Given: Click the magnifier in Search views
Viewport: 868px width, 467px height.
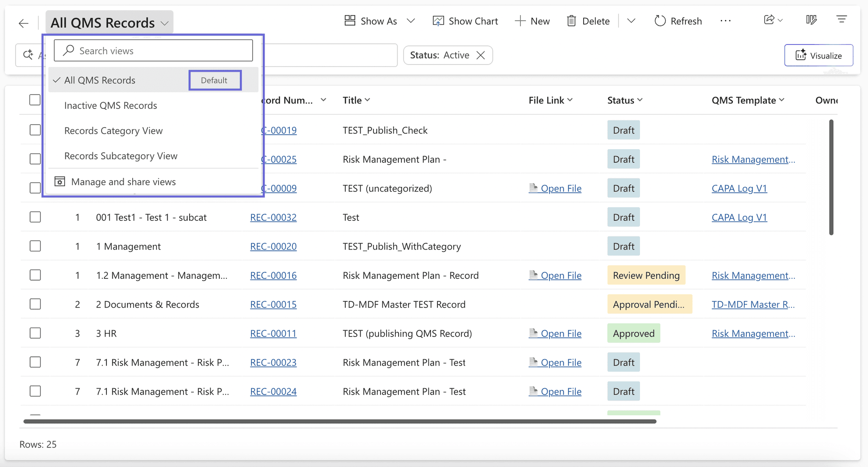Looking at the screenshot, I should click(68, 50).
